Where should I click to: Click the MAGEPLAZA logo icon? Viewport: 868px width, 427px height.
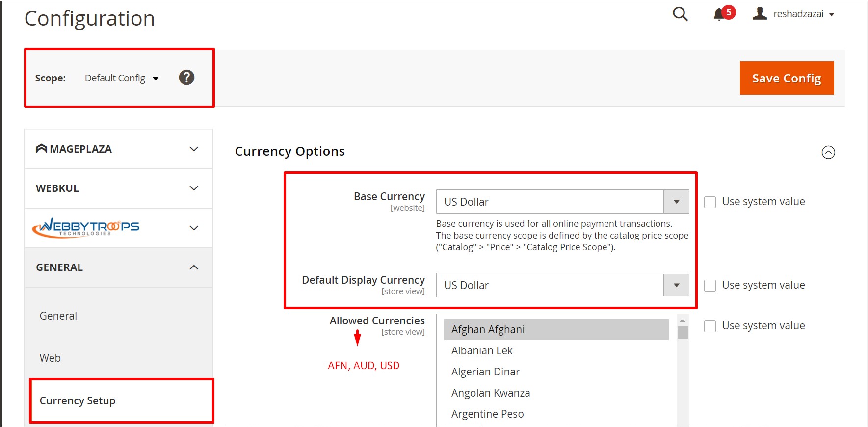point(41,148)
